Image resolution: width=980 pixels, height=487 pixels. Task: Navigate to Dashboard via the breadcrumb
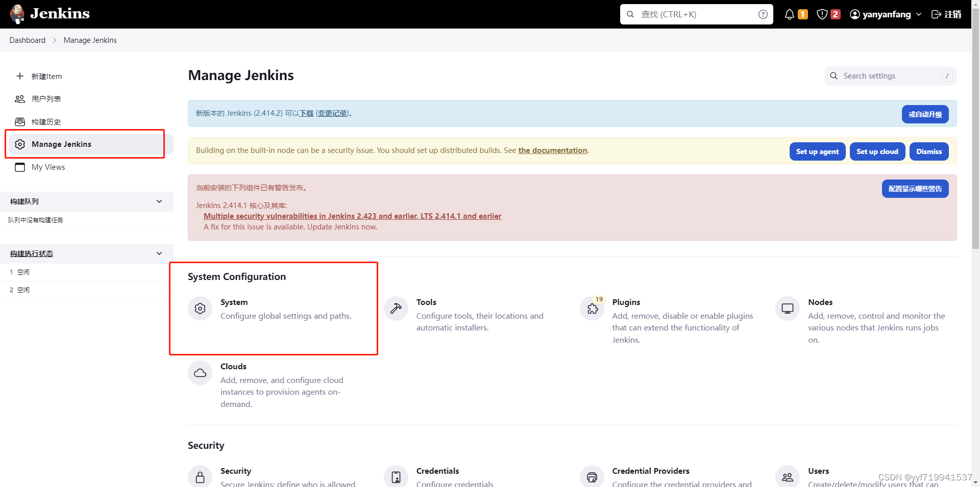pos(27,40)
